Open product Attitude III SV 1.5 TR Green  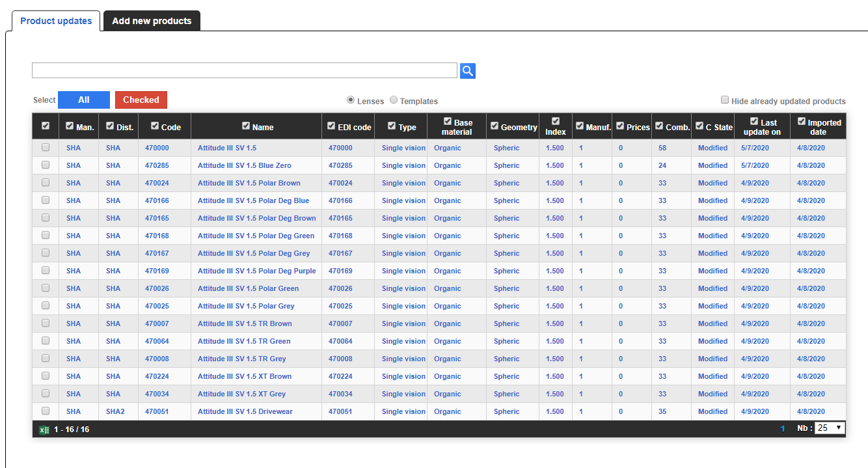coord(244,341)
